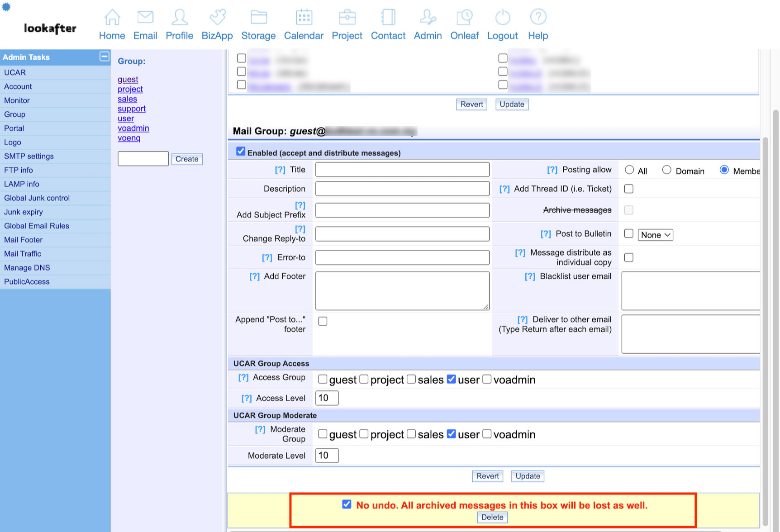The height and width of the screenshot is (532, 780).
Task: Select Global Junk control admin task
Action: point(37,198)
